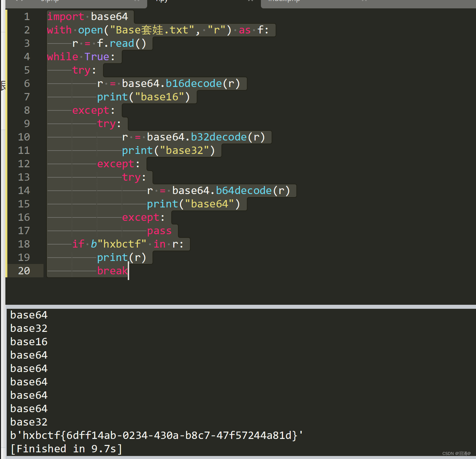Click the 'try' keyword on line 13

click(x=132, y=178)
